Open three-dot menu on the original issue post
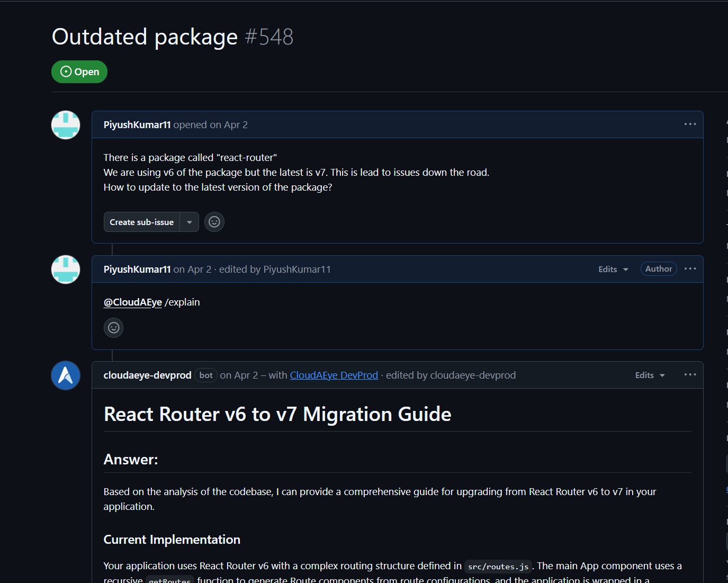Image resolution: width=728 pixels, height=583 pixels. 690,124
